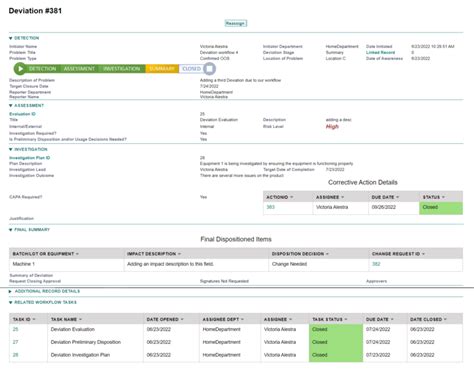Open the Date Closed column sort arrow

[x=445, y=319]
